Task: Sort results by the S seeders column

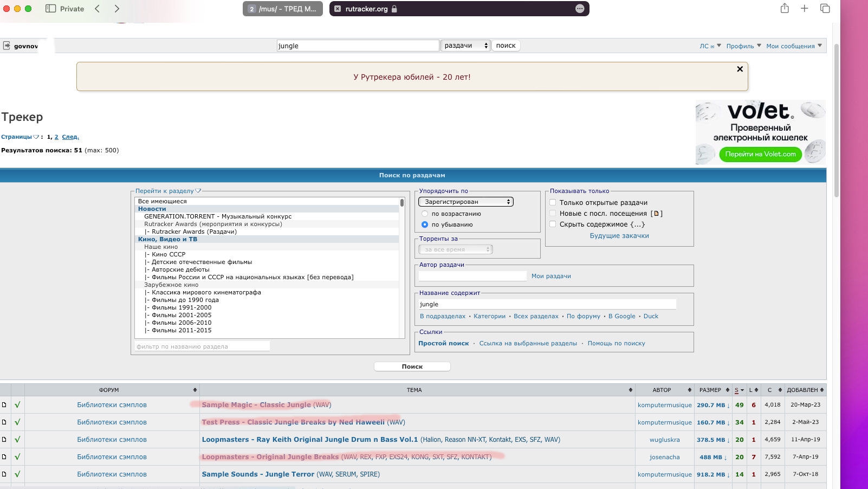Action: (739, 390)
